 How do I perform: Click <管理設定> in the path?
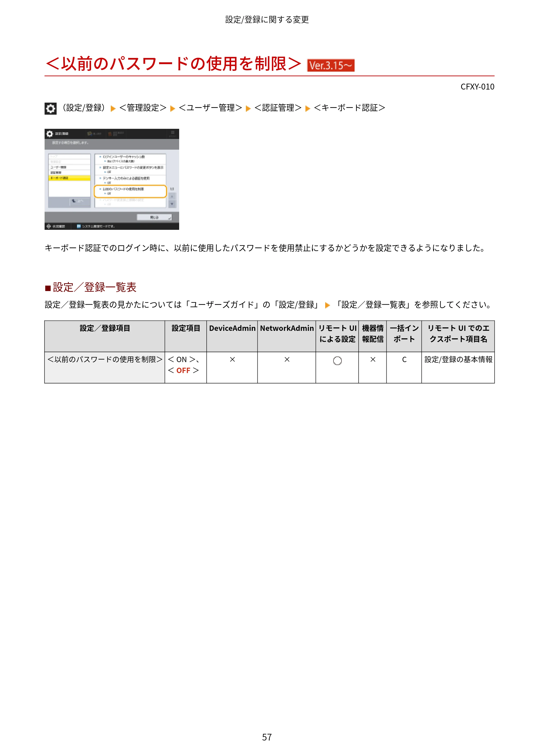point(143,108)
